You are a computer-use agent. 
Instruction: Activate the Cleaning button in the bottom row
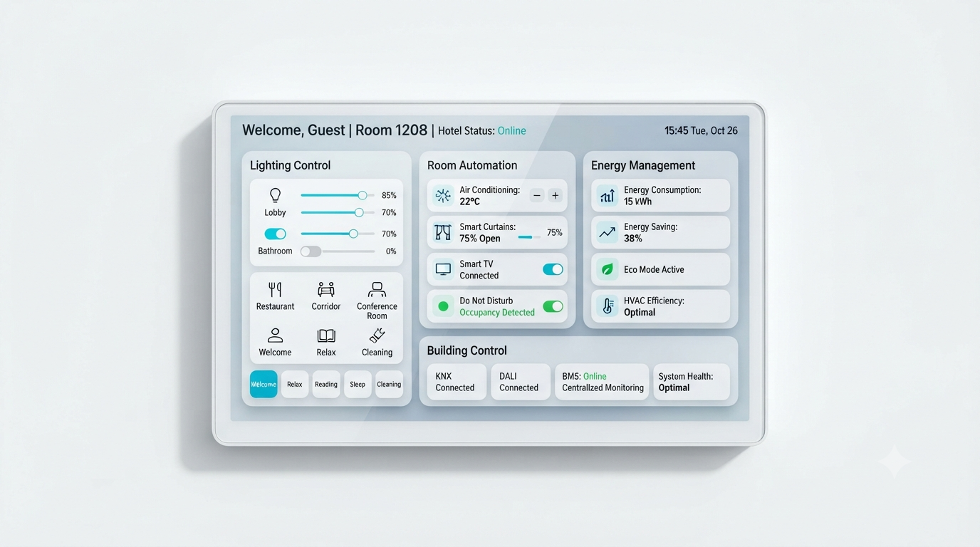pos(389,384)
